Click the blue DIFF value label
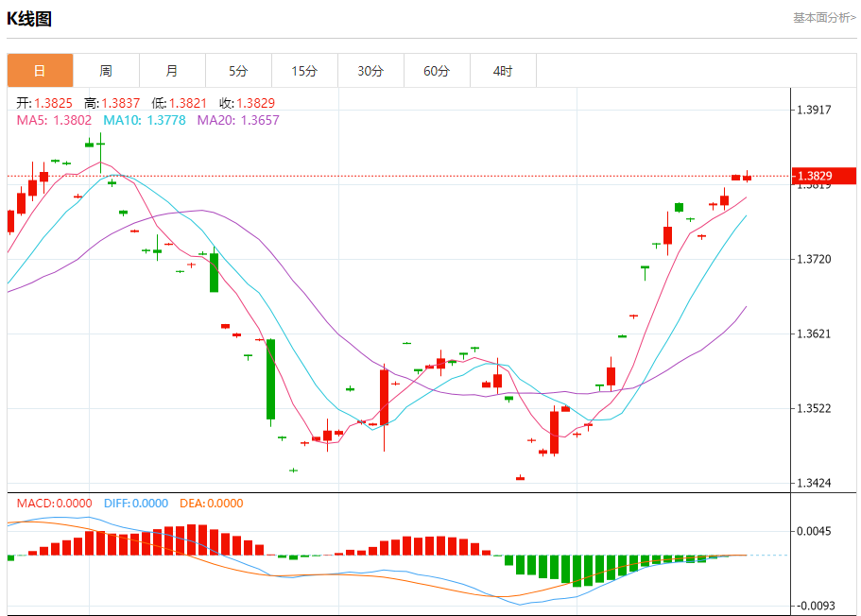This screenshot has width=861, height=616. point(133,504)
